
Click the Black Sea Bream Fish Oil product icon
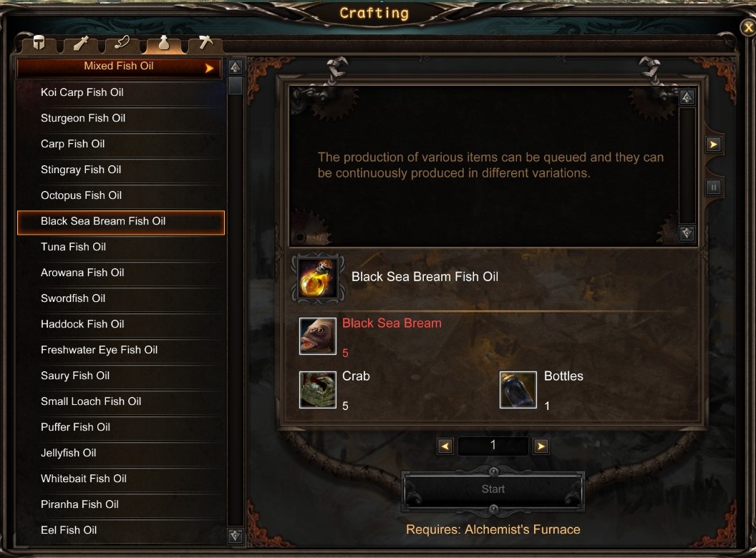point(318,278)
